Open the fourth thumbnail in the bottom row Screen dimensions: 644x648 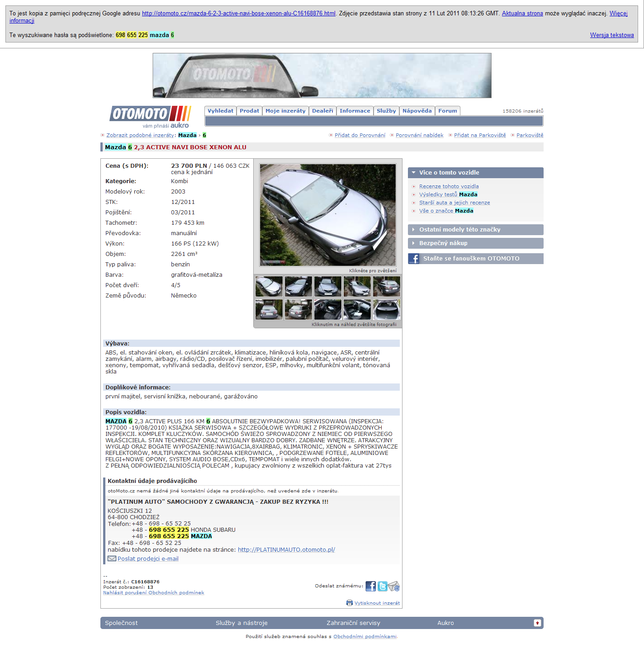tap(357, 309)
